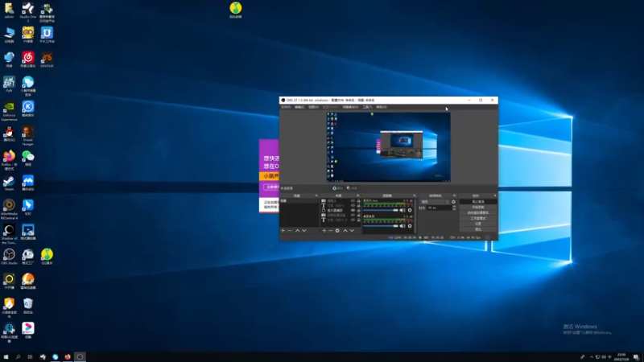644x362 pixels.
Task: Remove selected source with the minus icon
Action: coord(331,231)
